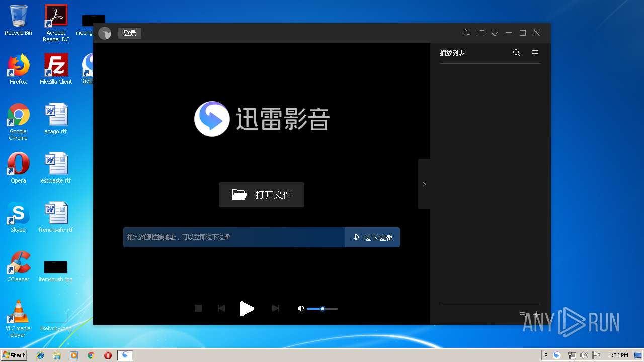Open VLC media player desktop shortcut
Screen dimensions: 644x362
[18, 319]
